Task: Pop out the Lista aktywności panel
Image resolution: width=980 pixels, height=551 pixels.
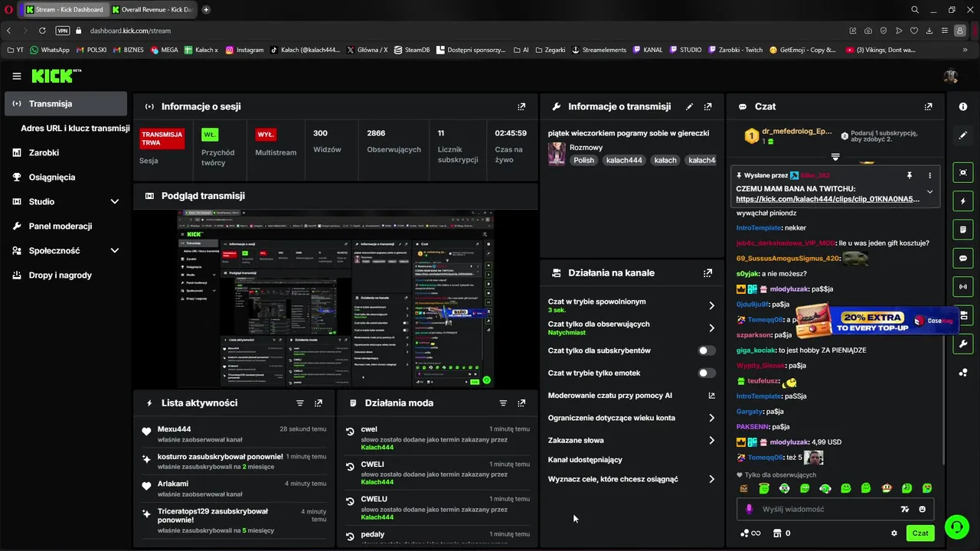Action: pos(318,403)
